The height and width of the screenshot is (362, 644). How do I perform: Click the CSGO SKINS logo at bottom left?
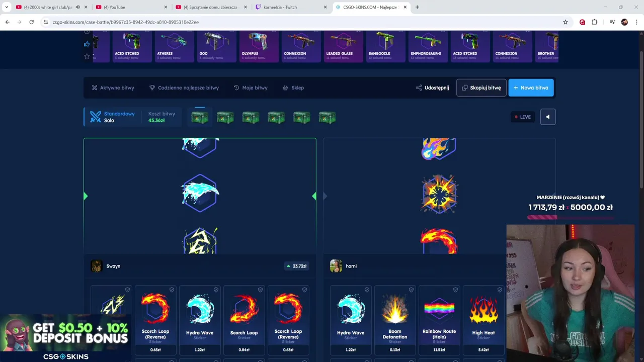coord(65,356)
